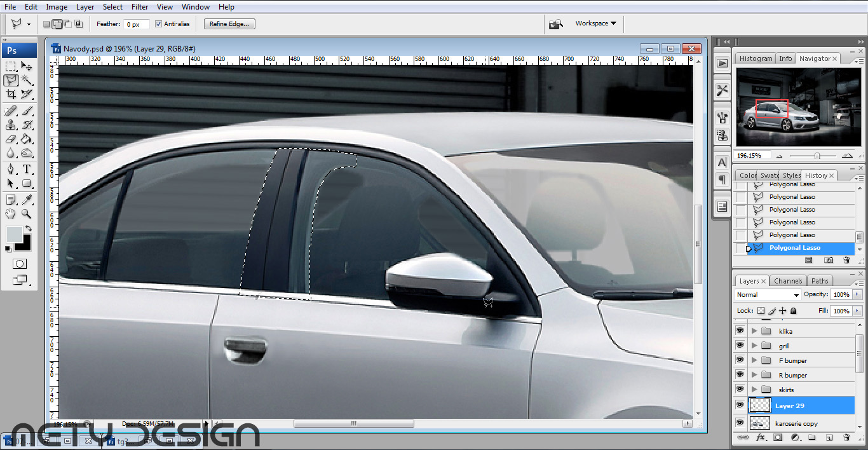Open the foreground color picker
This screenshot has width=868, height=450.
click(13, 234)
